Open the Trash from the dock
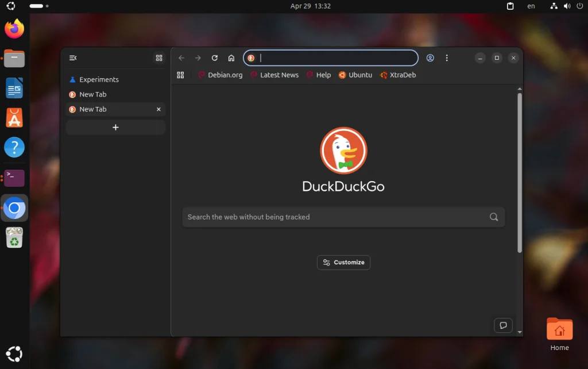This screenshot has height=369, width=588. click(14, 237)
